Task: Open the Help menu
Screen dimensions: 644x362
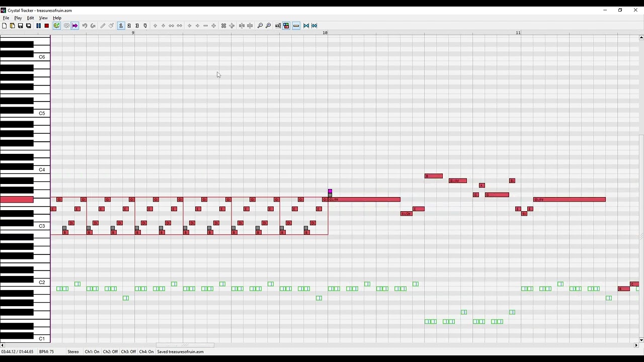Action: (x=57, y=18)
